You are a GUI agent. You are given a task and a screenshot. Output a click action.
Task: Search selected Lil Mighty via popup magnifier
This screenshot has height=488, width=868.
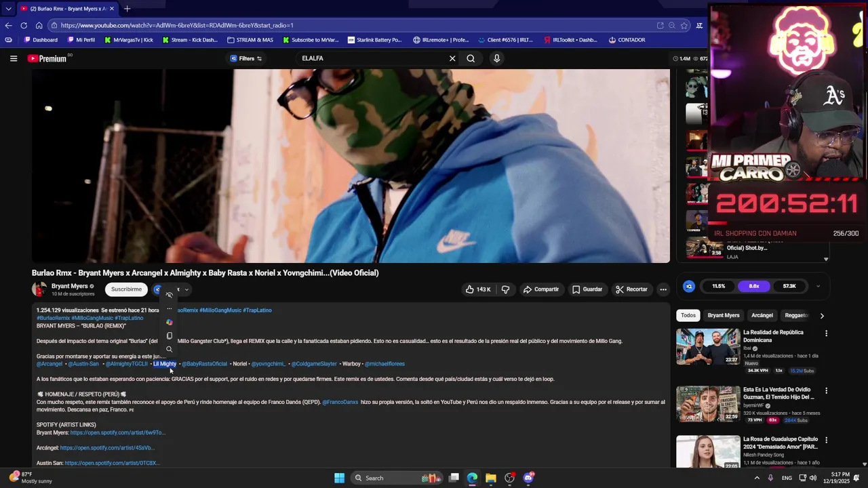pos(170,349)
